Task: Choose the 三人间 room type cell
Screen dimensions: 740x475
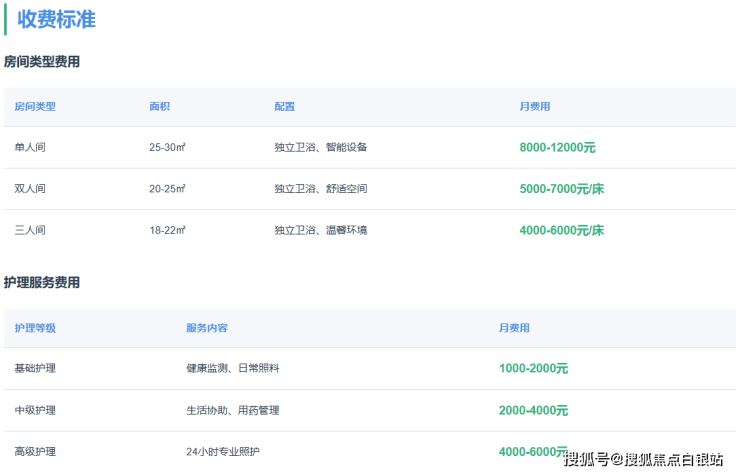Action: [x=30, y=230]
